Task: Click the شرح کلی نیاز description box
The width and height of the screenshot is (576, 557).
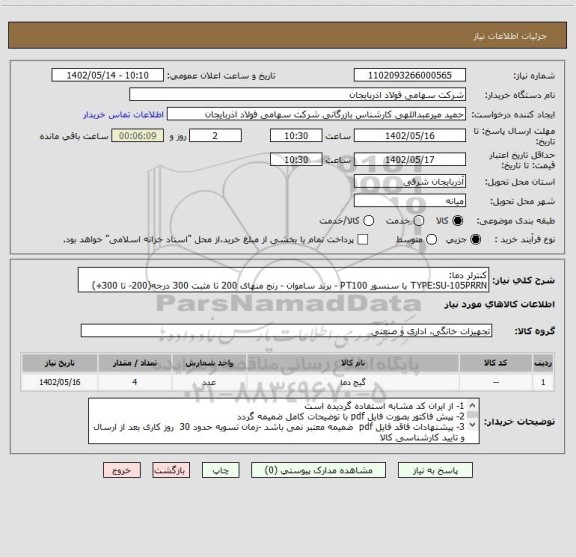Action: 284,280
